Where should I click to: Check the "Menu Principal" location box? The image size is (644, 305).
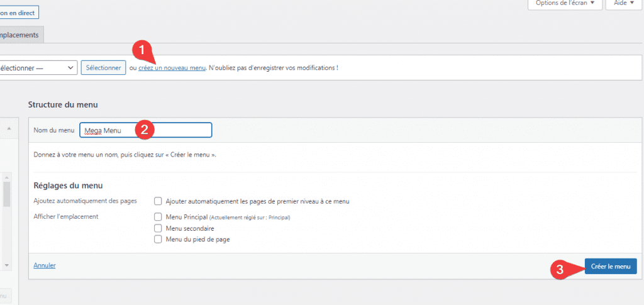(158, 217)
